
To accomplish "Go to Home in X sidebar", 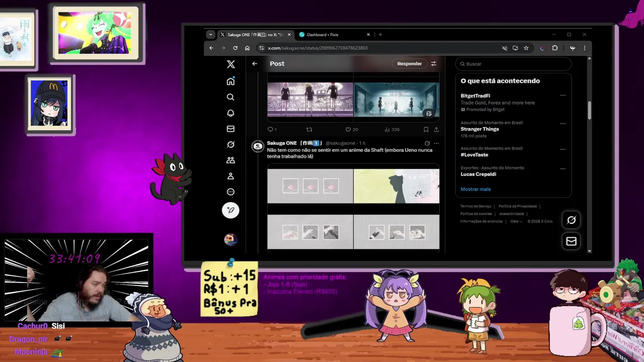I will click(x=230, y=81).
